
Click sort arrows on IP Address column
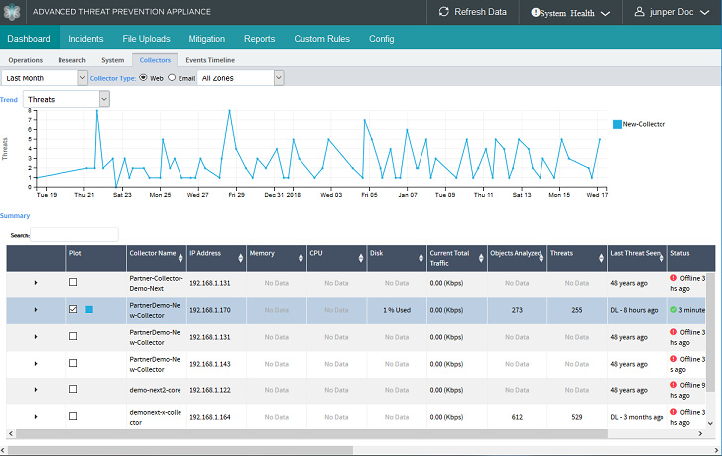[x=240, y=258]
